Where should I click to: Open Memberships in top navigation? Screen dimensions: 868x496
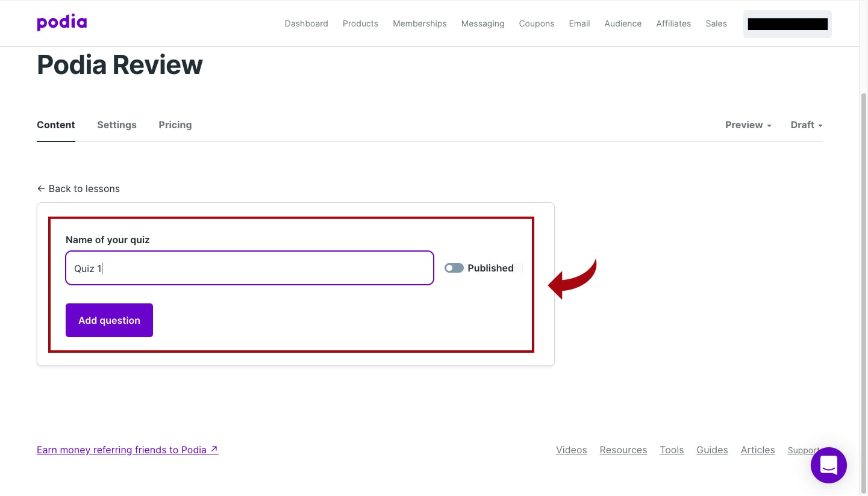(420, 23)
